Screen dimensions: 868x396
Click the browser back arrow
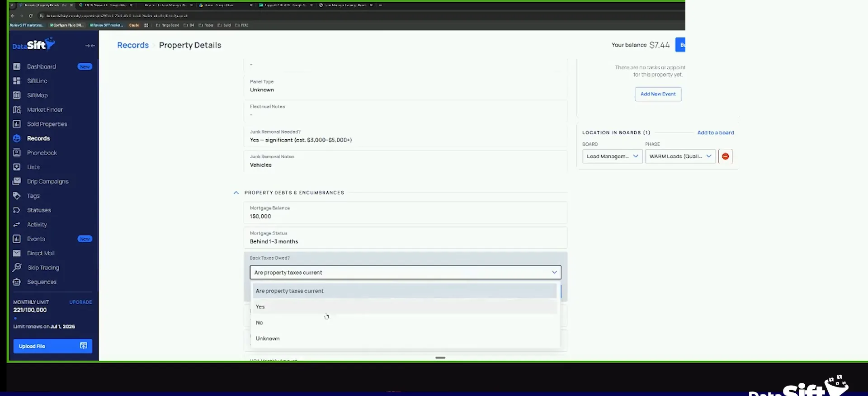coord(13,16)
